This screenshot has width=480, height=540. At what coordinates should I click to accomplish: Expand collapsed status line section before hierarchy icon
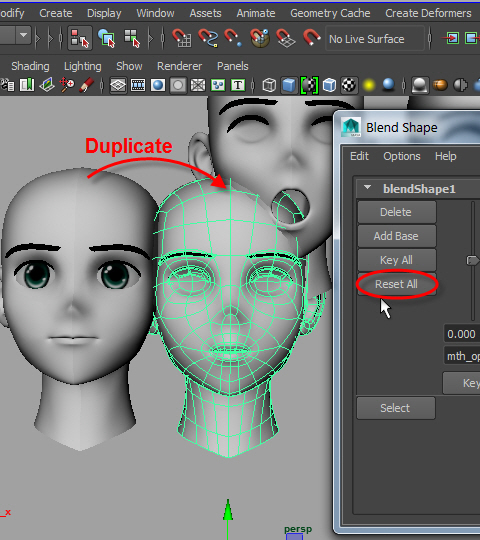(x=51, y=38)
